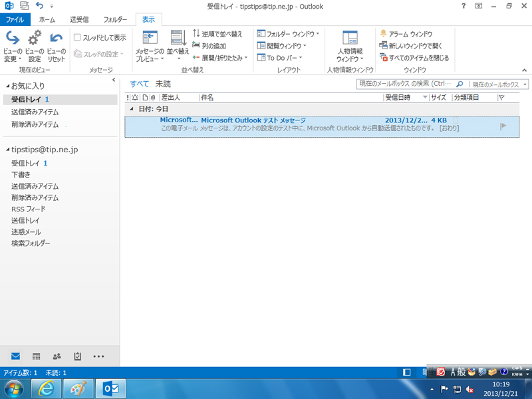This screenshot has width=532, height=399.
Task: Switch to Tasks navigation icon
Action: [x=78, y=356]
